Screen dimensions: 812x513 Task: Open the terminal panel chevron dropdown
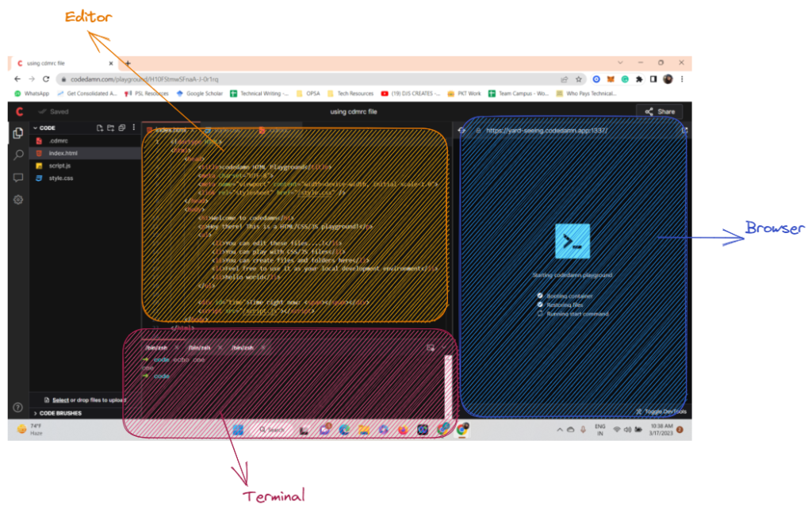(x=444, y=348)
